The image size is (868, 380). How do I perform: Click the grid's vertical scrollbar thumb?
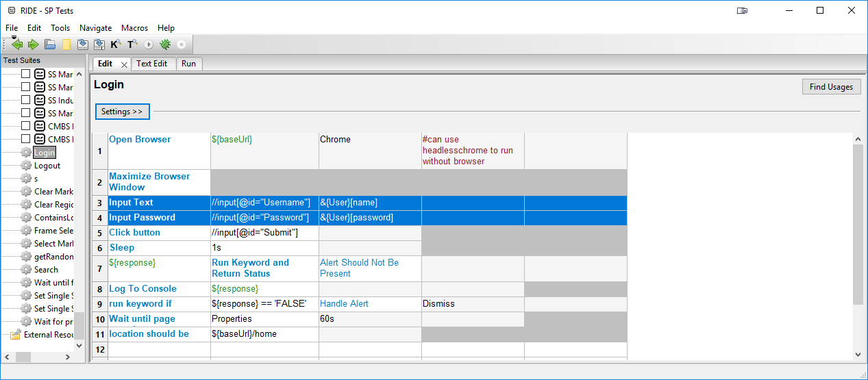click(x=858, y=225)
